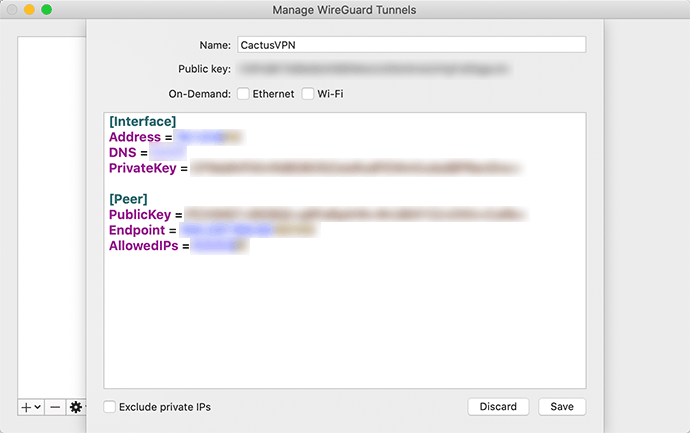This screenshot has height=433, width=690.
Task: Zoom the window with the green button
Action: tap(46, 9)
